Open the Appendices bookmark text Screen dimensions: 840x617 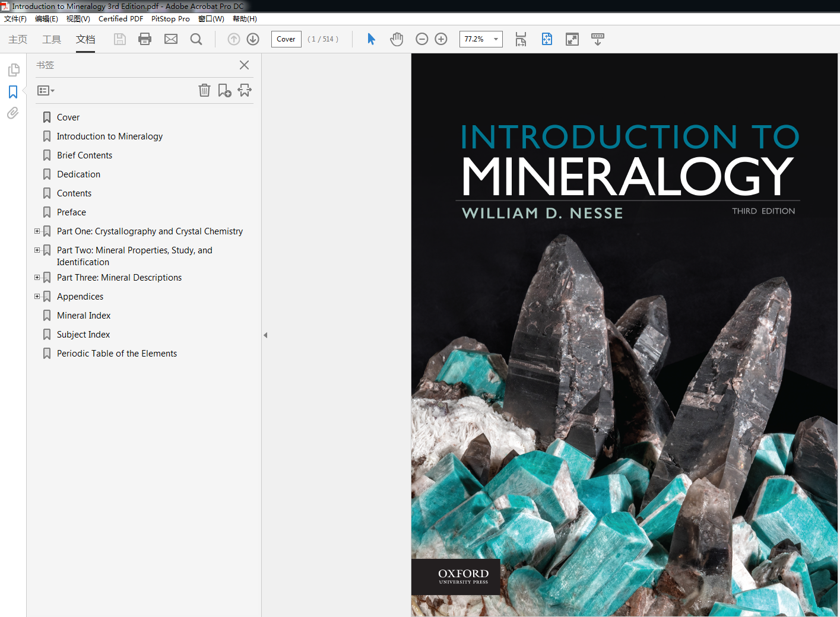coord(80,297)
